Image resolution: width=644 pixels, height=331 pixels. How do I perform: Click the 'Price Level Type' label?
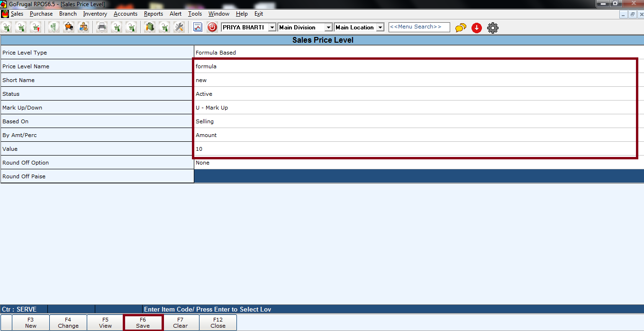[x=25, y=53]
